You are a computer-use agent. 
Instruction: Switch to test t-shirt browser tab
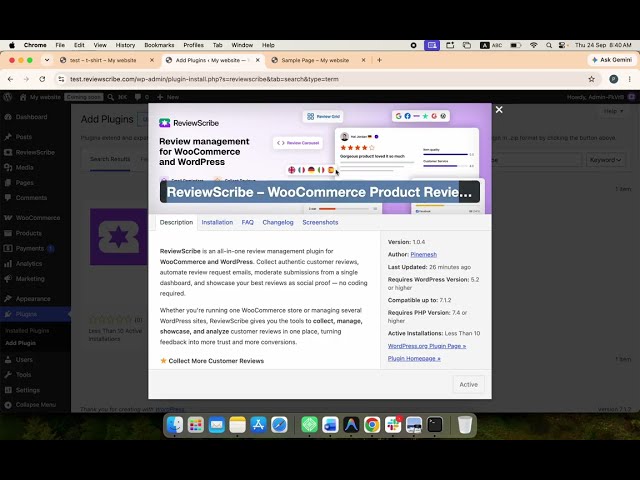pos(107,60)
